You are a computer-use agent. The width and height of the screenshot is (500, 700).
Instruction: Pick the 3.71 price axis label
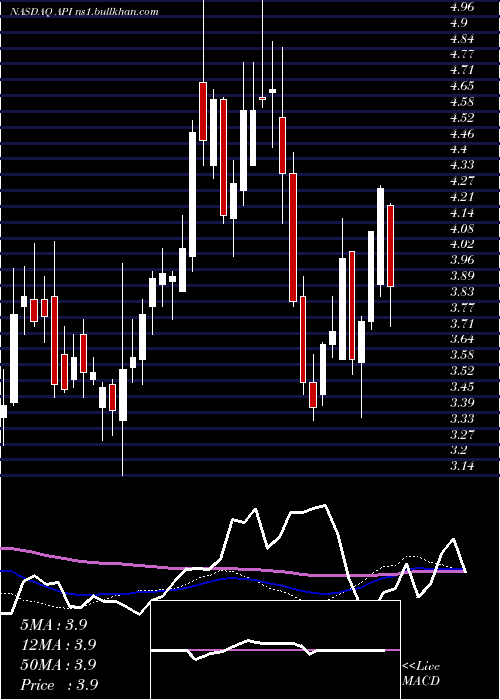tap(464, 323)
